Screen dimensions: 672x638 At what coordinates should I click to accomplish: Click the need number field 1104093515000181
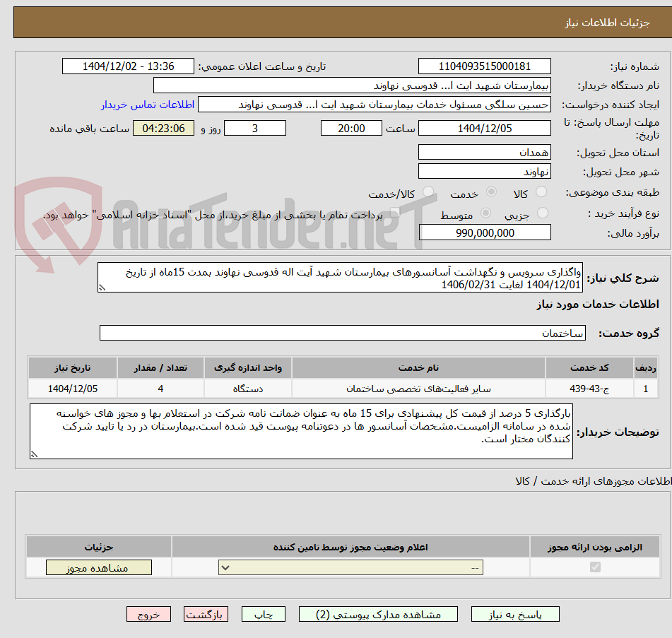click(484, 66)
